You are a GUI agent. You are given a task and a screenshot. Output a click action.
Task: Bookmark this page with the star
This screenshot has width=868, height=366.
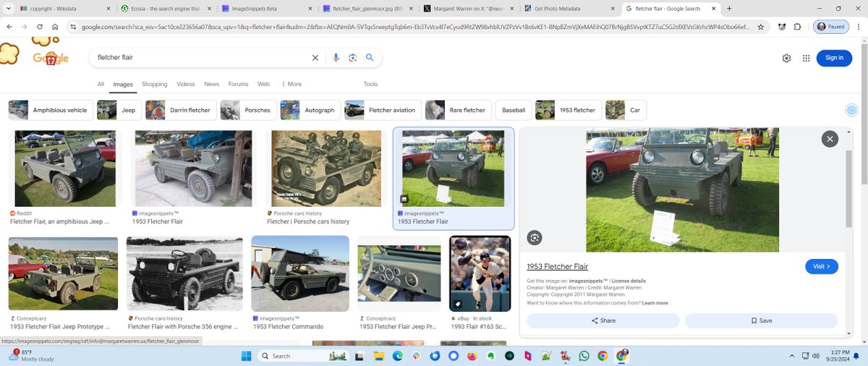(761, 27)
